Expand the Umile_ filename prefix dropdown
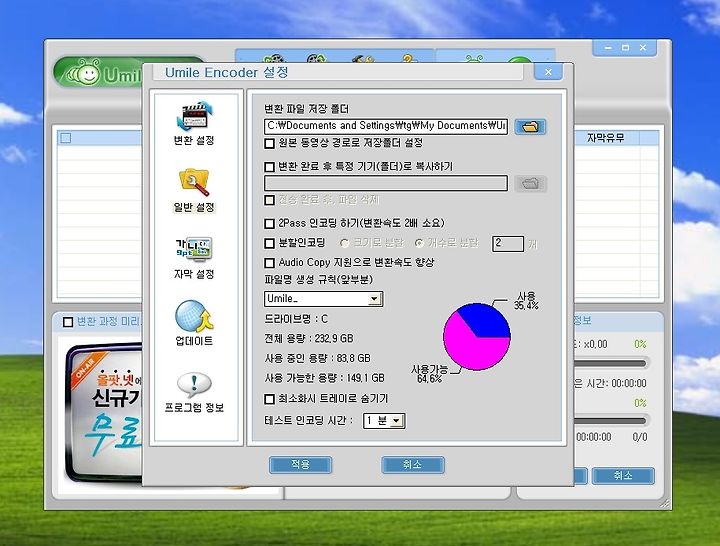720x546 pixels. [374, 299]
